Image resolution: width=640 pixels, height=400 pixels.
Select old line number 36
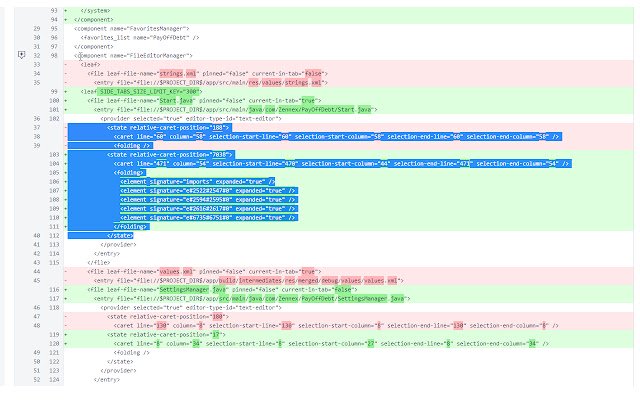coord(37,119)
